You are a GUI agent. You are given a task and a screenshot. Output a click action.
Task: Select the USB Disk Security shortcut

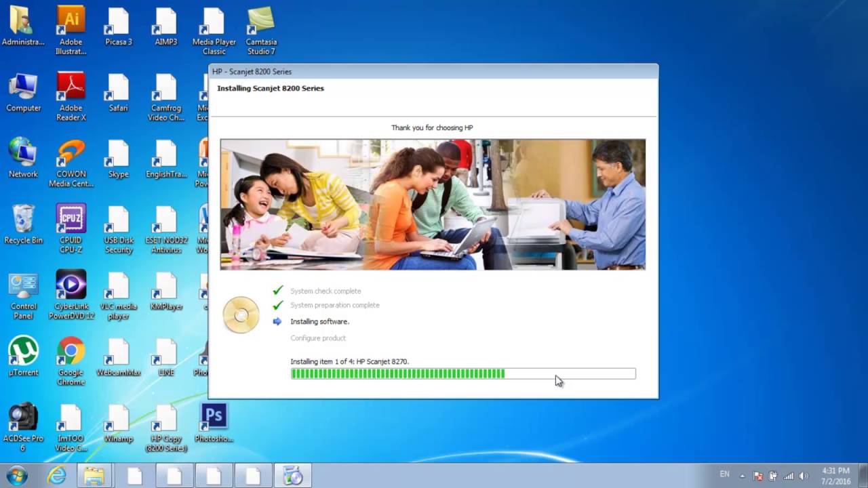click(x=119, y=228)
